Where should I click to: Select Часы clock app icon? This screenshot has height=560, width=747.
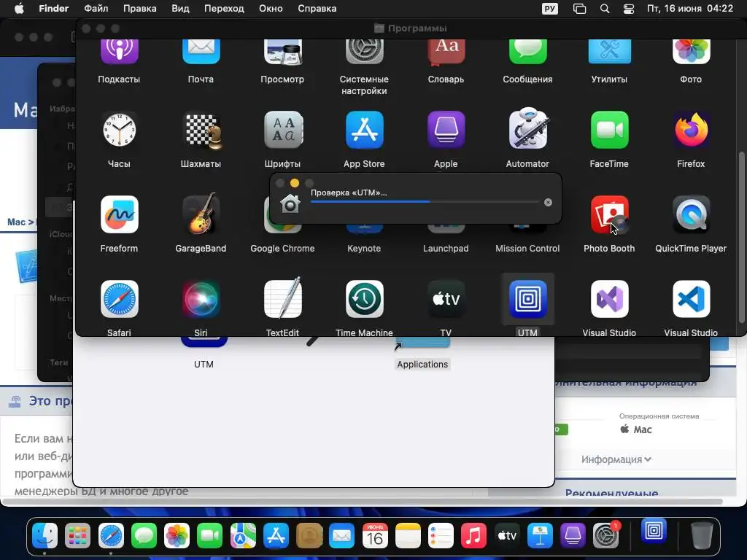(119, 130)
